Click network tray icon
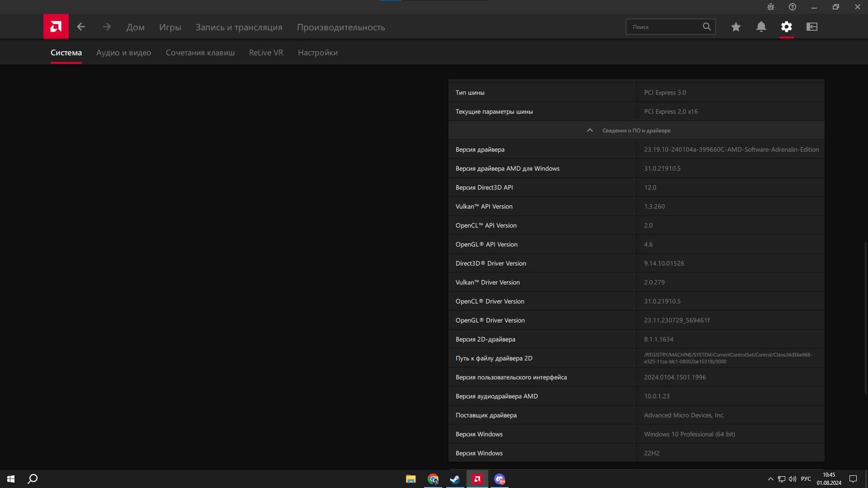 [x=782, y=479]
